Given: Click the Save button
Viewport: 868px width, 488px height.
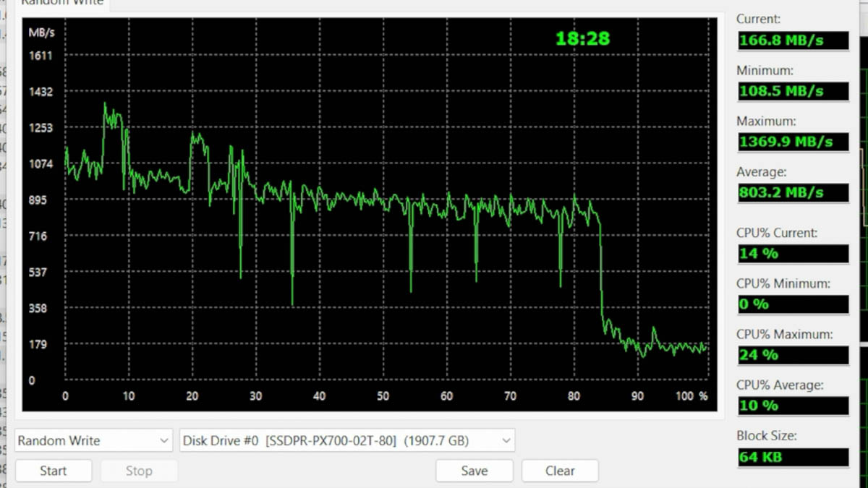Looking at the screenshot, I should click(475, 471).
